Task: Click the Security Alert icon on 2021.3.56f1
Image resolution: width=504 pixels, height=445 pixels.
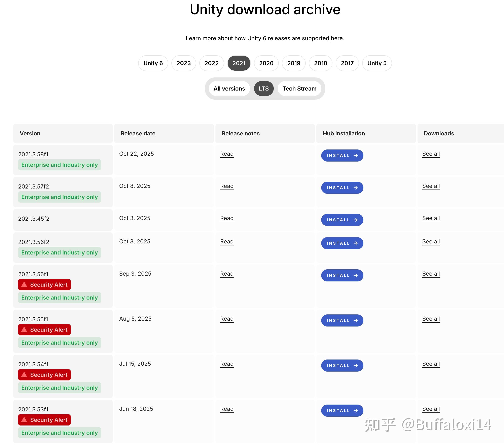Action: pos(24,284)
